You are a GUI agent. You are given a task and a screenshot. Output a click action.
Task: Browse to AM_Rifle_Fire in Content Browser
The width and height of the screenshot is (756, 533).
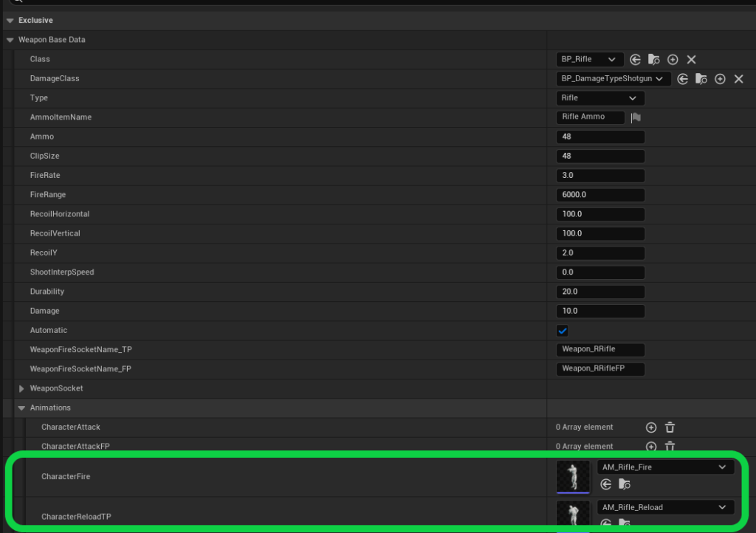(x=625, y=484)
